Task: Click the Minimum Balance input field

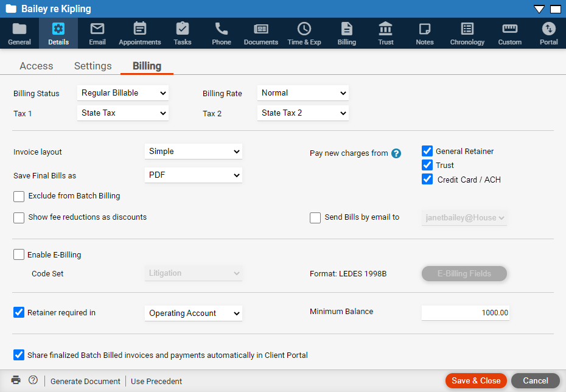Action: pyautogui.click(x=466, y=313)
